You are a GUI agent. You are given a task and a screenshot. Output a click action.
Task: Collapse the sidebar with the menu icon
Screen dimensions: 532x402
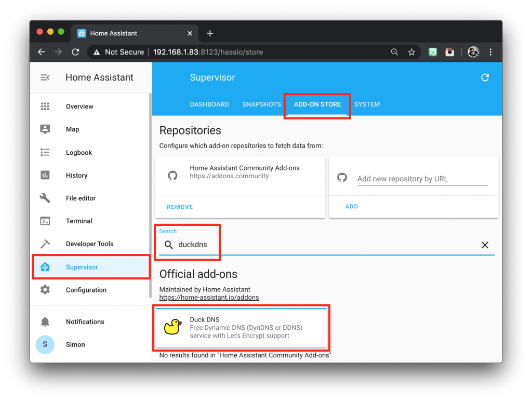(x=45, y=78)
